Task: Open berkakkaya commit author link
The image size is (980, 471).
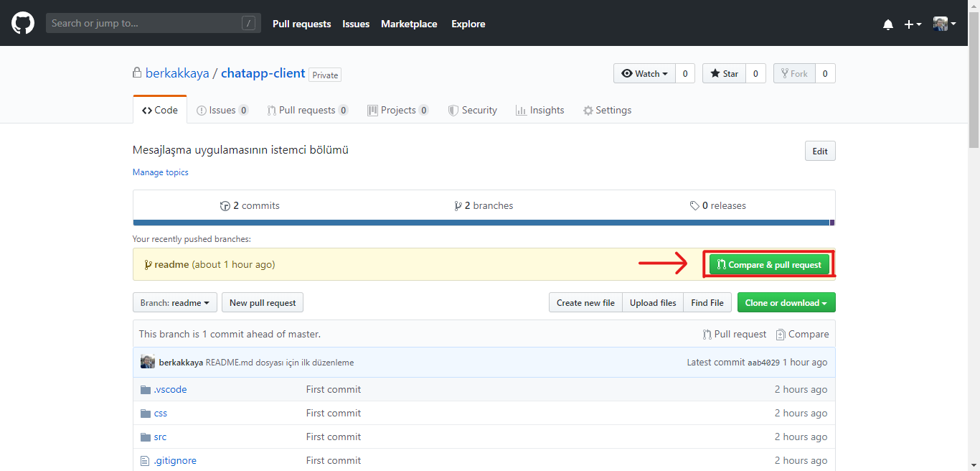Action: [x=181, y=363]
